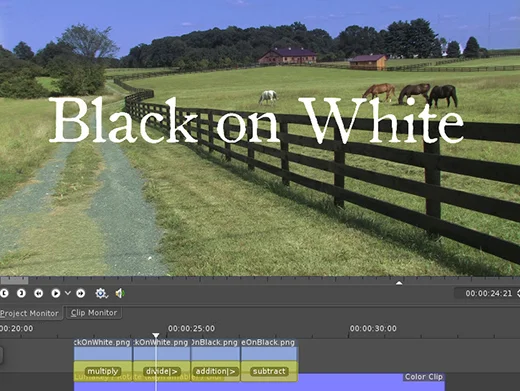Select the multiply transition
520x391 pixels.
pyautogui.click(x=103, y=371)
